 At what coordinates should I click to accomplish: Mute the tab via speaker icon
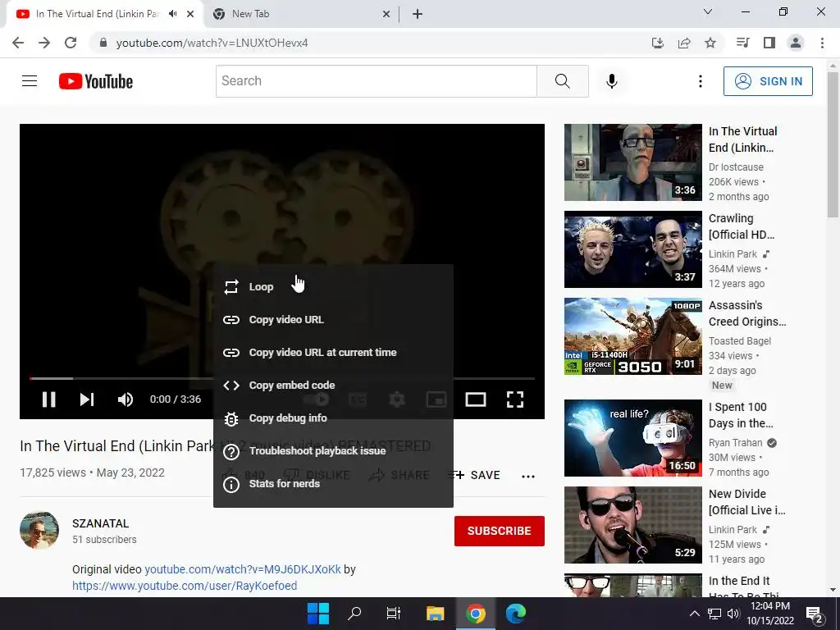tap(172, 14)
